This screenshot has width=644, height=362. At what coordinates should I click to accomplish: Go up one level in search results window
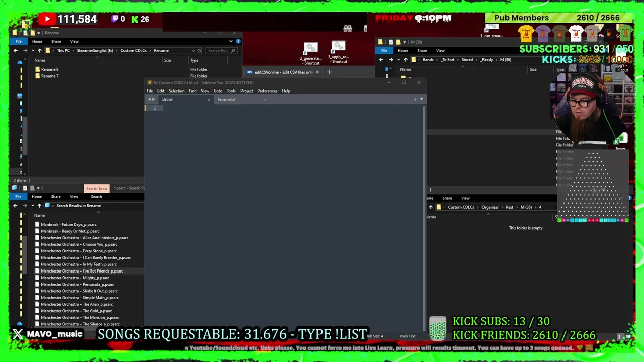(x=39, y=206)
